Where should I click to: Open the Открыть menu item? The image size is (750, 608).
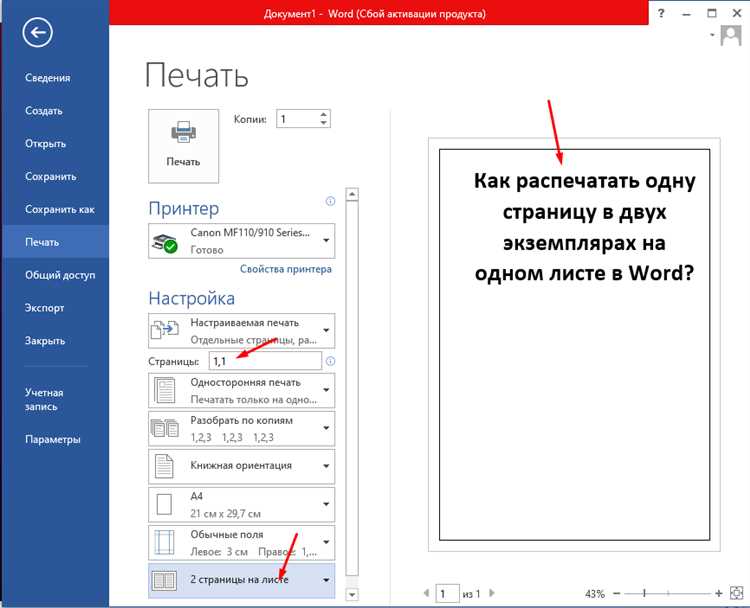(x=45, y=144)
